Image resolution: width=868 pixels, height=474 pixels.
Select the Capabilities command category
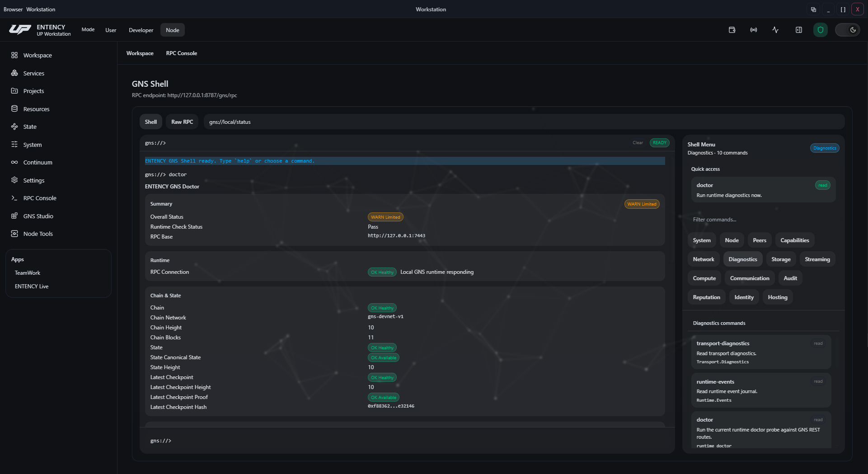795,240
